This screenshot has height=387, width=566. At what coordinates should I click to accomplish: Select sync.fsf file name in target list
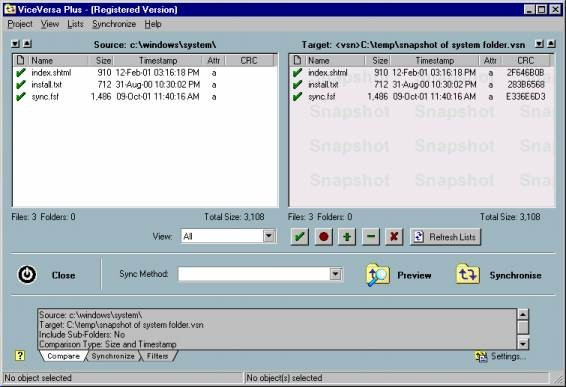pyautogui.click(x=322, y=96)
